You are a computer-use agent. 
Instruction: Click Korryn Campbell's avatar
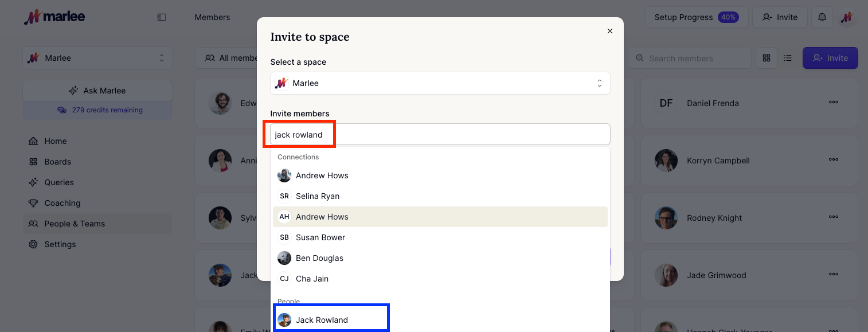click(666, 161)
